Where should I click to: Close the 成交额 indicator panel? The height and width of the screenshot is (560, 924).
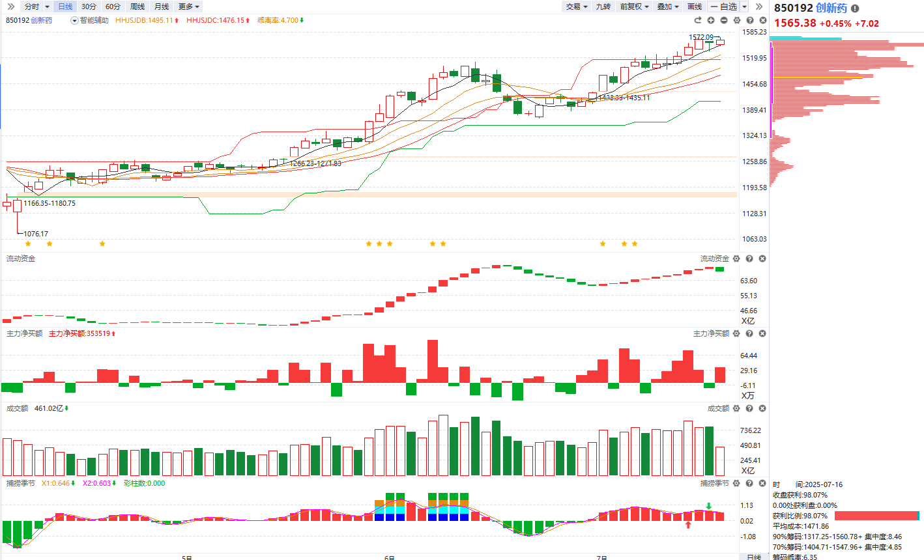[762, 408]
